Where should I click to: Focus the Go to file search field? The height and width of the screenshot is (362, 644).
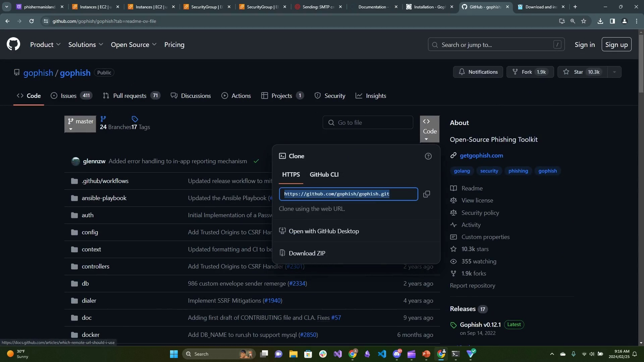[368, 123]
